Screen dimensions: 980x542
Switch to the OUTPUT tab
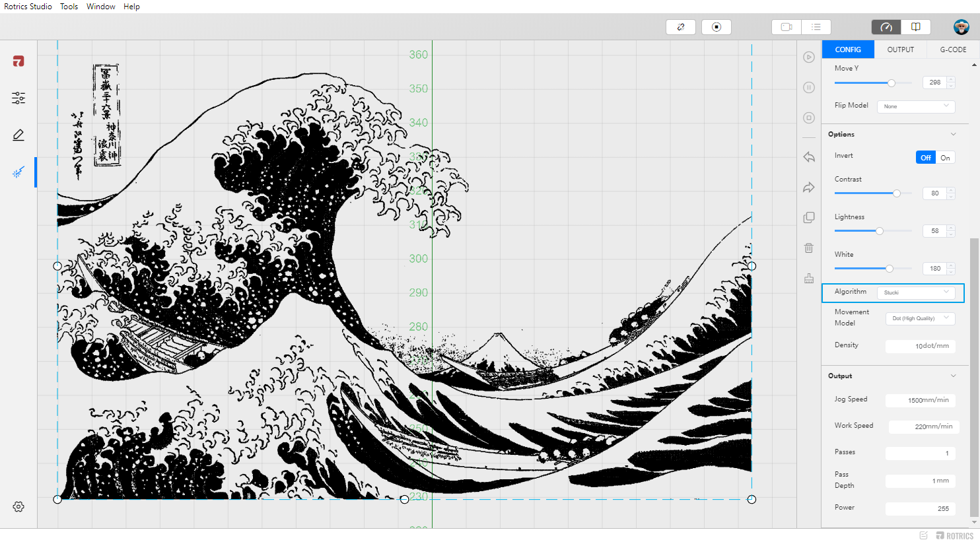[x=901, y=50]
